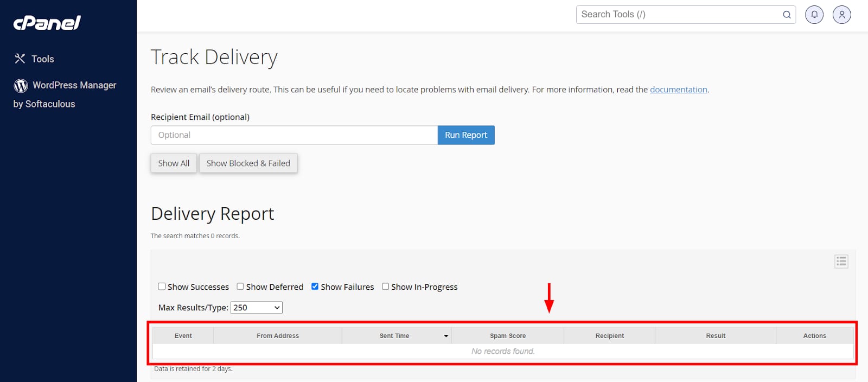This screenshot has width=868, height=382.
Task: Click the Tools wrench icon
Action: coord(20,59)
